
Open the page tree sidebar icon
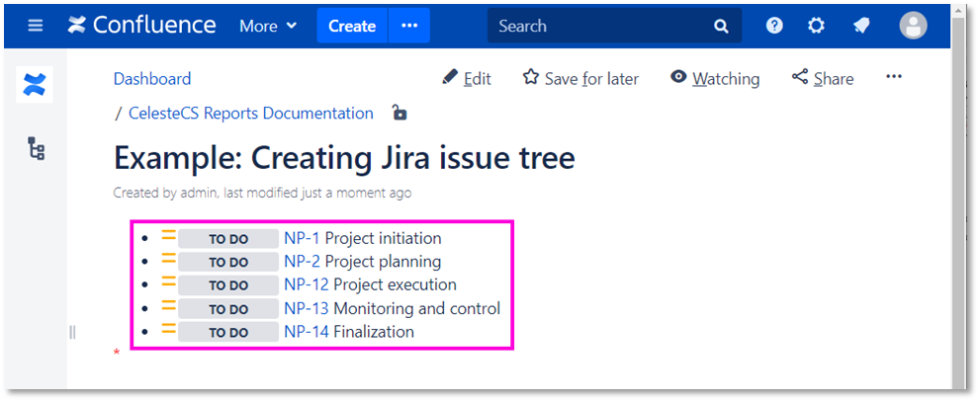point(37,148)
